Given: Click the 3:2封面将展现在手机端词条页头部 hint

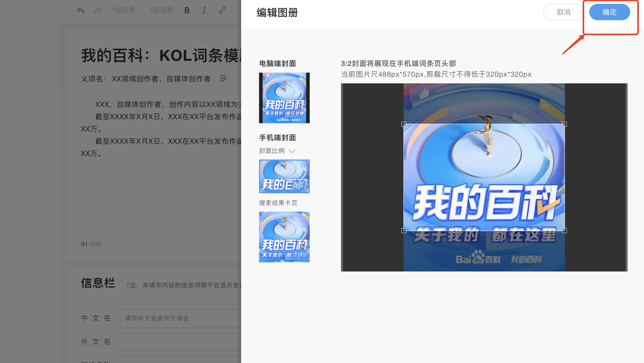Looking at the screenshot, I should [398, 63].
